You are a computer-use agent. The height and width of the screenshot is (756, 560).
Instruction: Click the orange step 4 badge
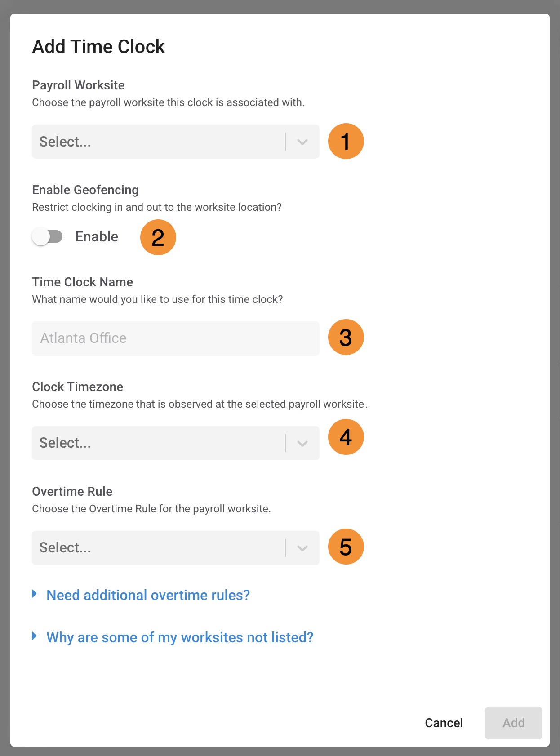click(346, 437)
